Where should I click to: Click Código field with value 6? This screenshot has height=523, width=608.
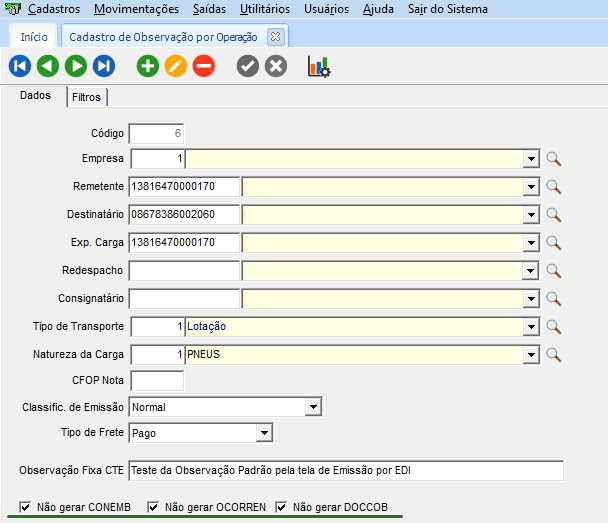[x=156, y=133]
